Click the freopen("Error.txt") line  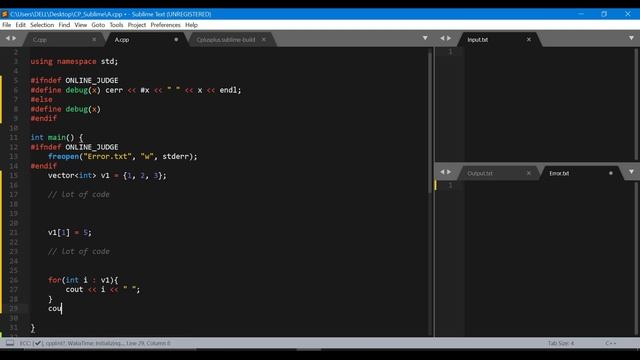122,156
